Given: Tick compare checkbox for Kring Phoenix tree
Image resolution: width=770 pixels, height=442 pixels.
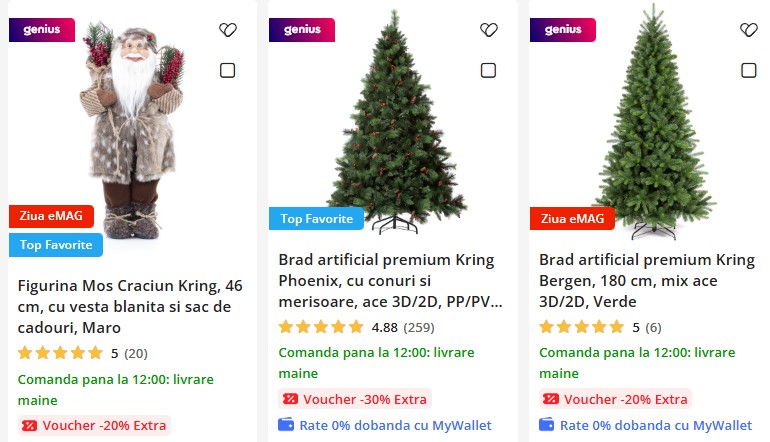Looking at the screenshot, I should coord(488,70).
